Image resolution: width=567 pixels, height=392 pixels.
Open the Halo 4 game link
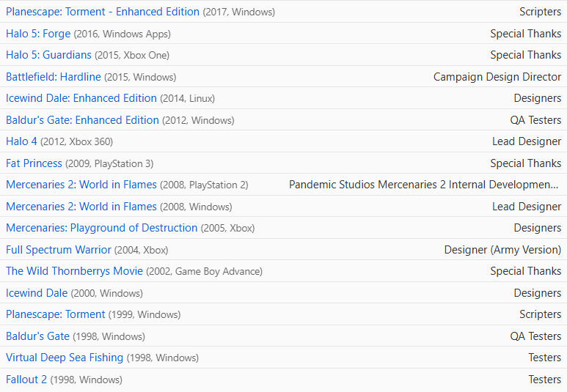(x=21, y=141)
